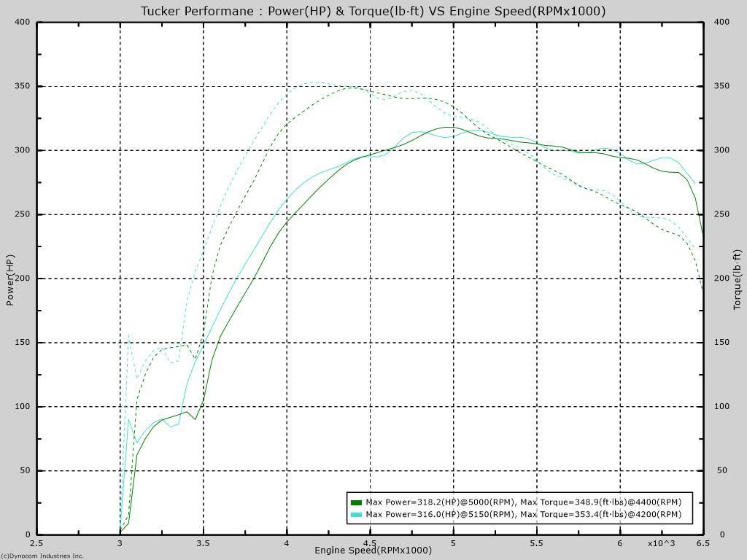Screen dimensions: 747x560
Task: Click the '400' tick on Torque axis
Action: pyautogui.click(x=721, y=22)
